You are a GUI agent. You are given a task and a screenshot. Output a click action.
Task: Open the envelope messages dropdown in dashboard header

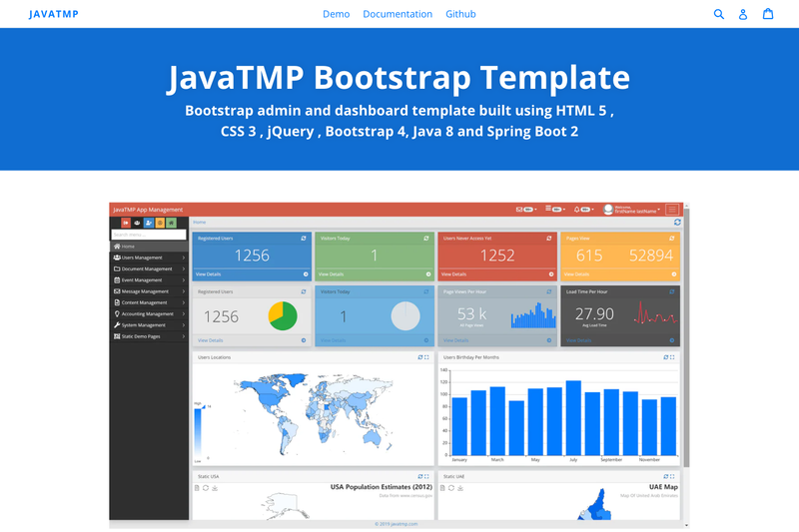pos(526,210)
